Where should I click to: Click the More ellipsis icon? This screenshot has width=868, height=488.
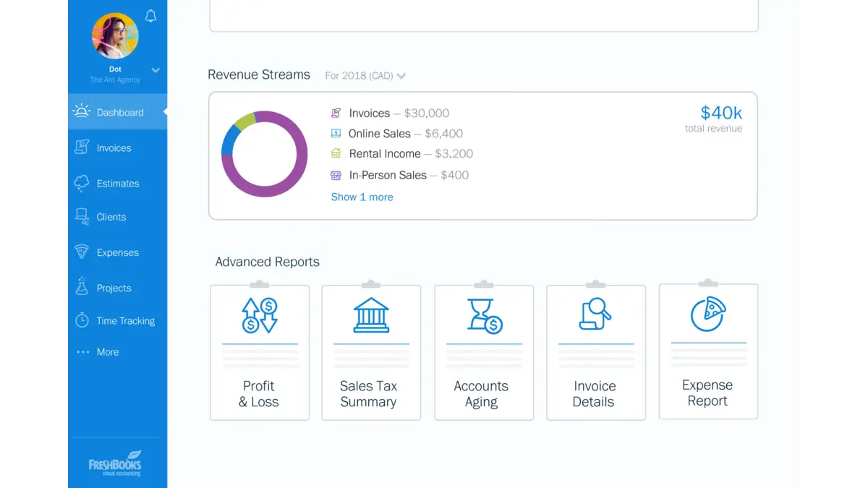pos(82,352)
